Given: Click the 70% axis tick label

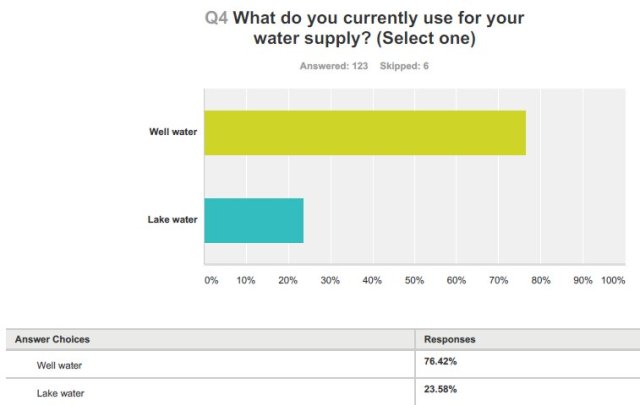Looking at the screenshot, I should click(499, 280).
